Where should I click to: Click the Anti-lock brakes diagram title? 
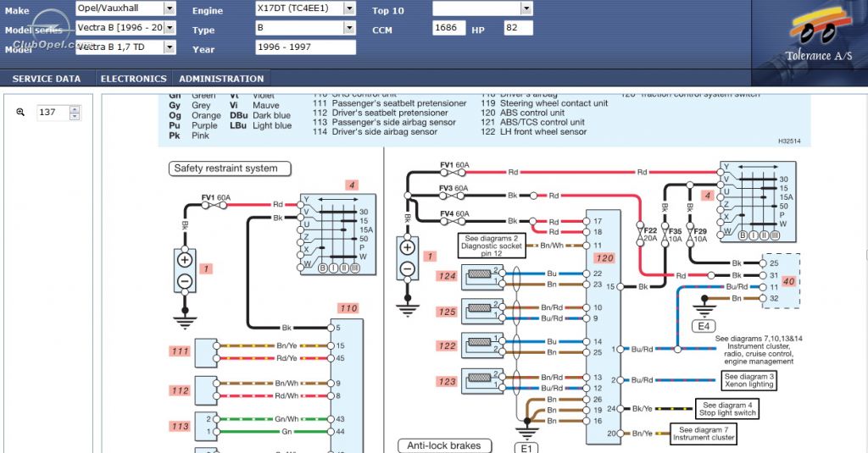[x=444, y=445]
